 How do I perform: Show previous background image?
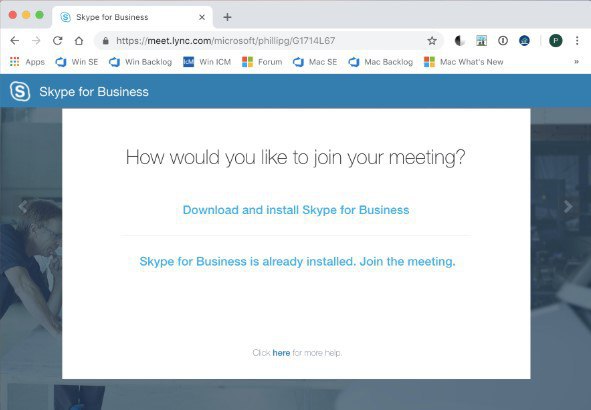pos(23,207)
